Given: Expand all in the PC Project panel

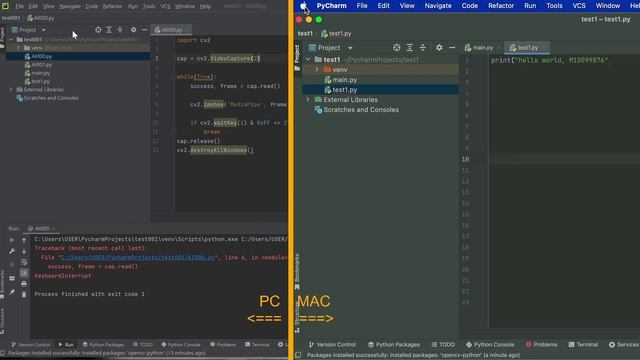Looking at the screenshot, I should [x=109, y=30].
